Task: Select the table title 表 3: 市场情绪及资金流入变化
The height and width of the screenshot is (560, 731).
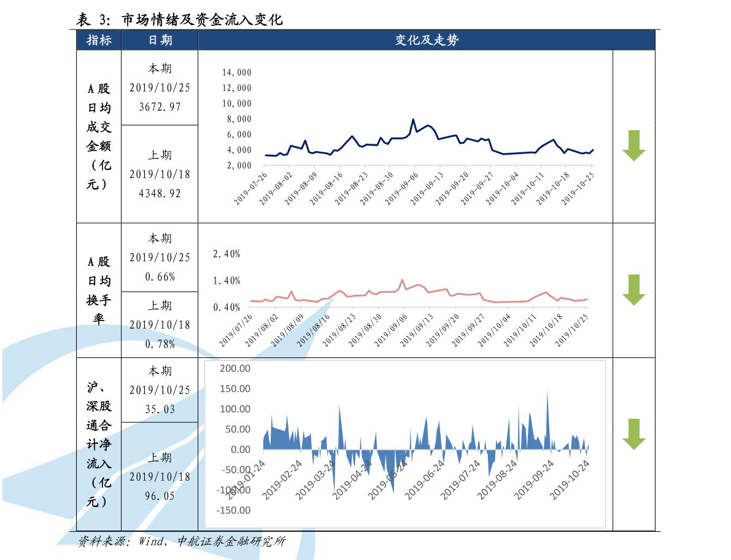Action: click(x=179, y=20)
